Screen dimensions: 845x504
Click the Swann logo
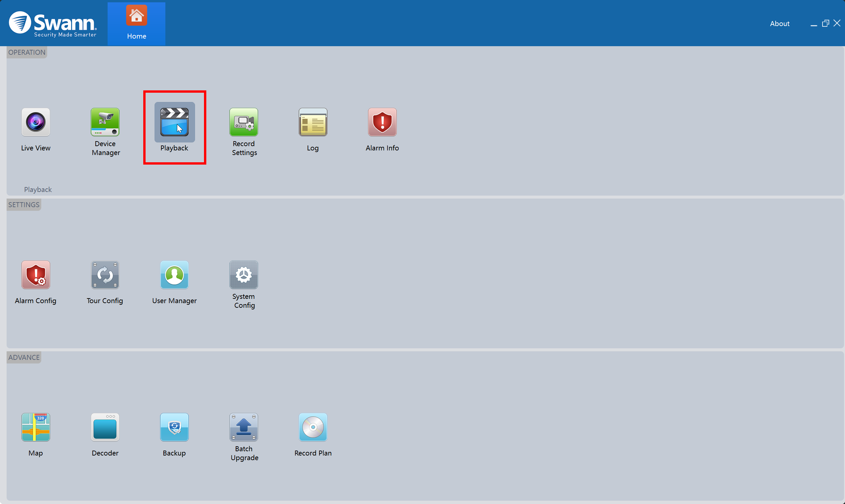[x=53, y=24]
